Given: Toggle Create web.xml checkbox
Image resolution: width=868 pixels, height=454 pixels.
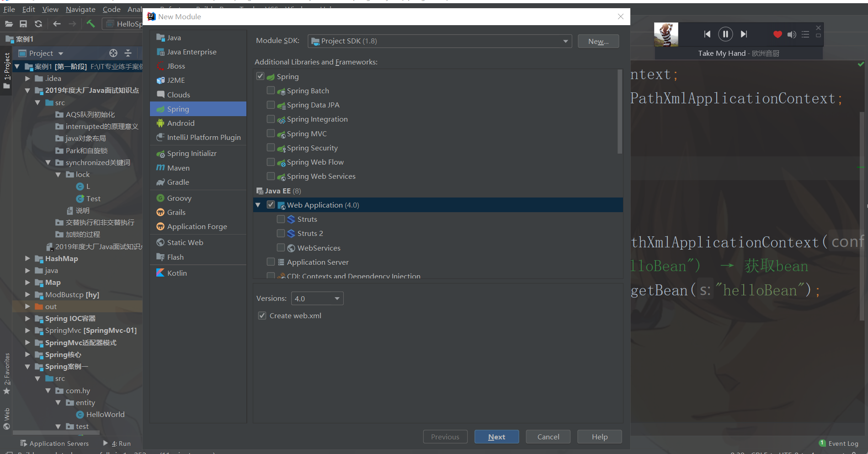Looking at the screenshot, I should (x=262, y=315).
